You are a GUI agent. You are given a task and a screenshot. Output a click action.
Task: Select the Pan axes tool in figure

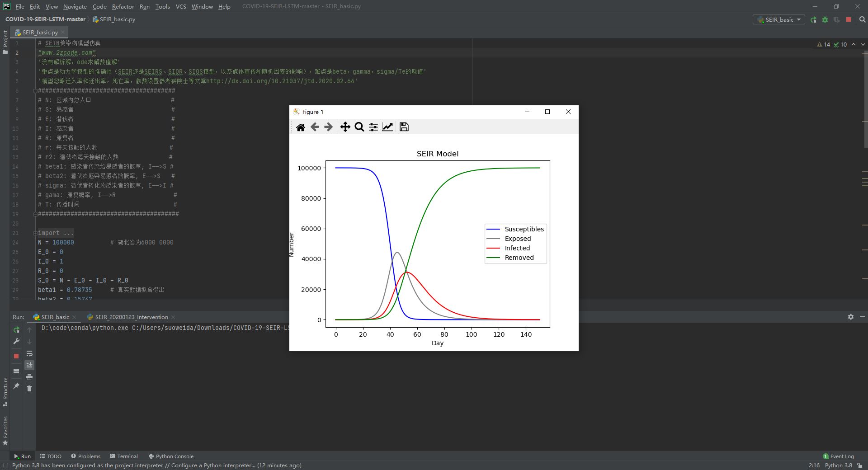coord(345,127)
